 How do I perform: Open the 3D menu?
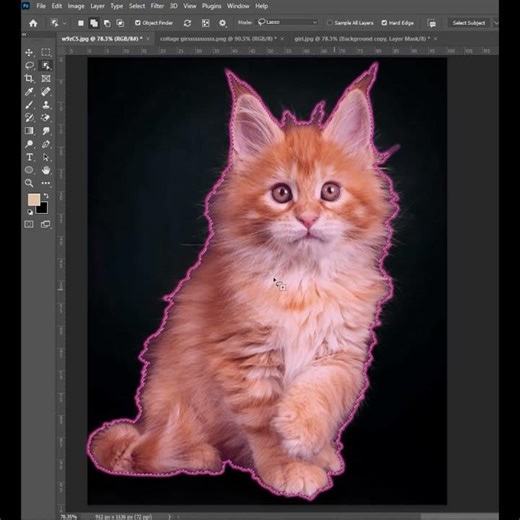(x=173, y=6)
